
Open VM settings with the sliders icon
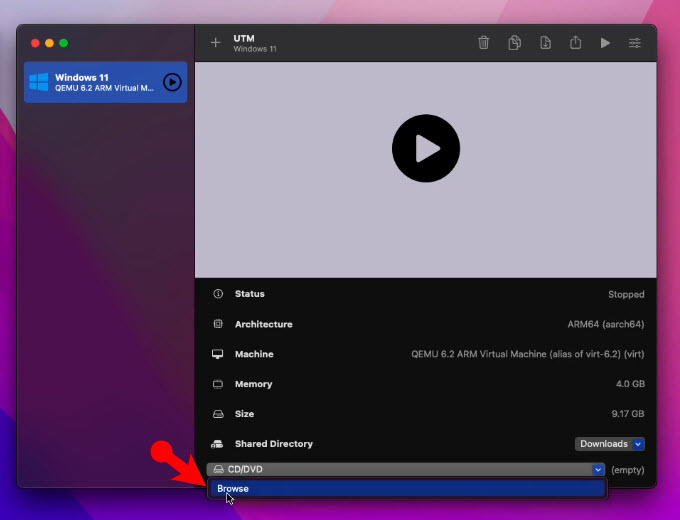[x=635, y=43]
